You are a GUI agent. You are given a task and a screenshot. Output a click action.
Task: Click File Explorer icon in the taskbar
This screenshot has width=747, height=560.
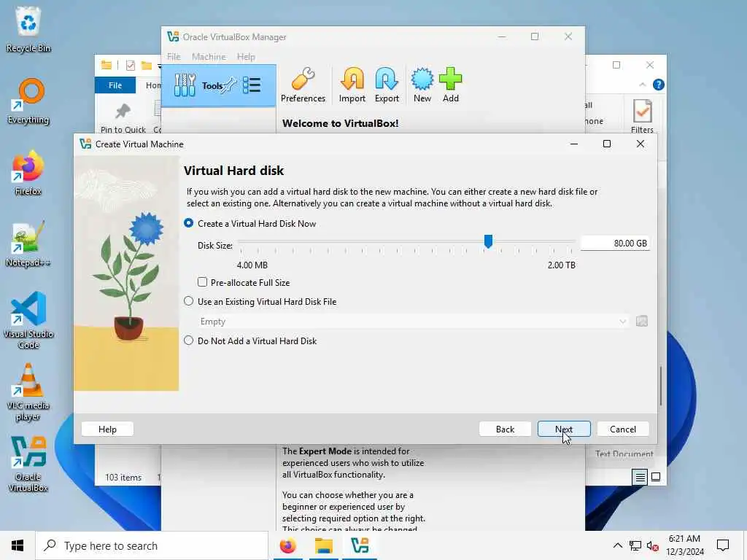coord(324,545)
